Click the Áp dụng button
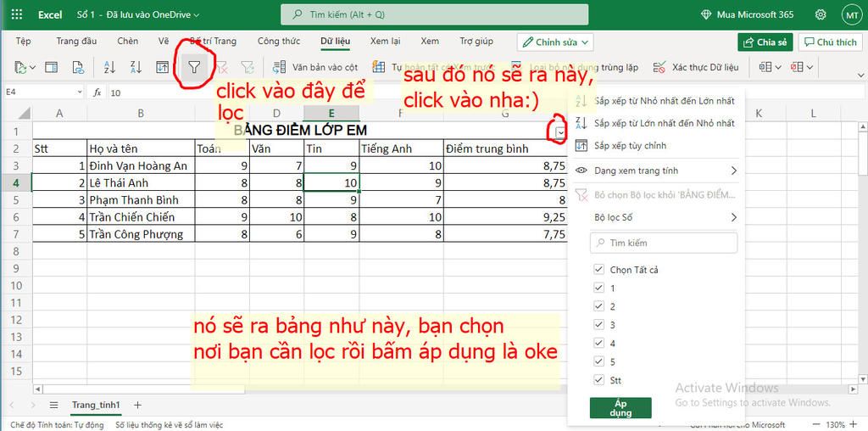Viewport: 868px width, 431px height. pyautogui.click(x=620, y=408)
